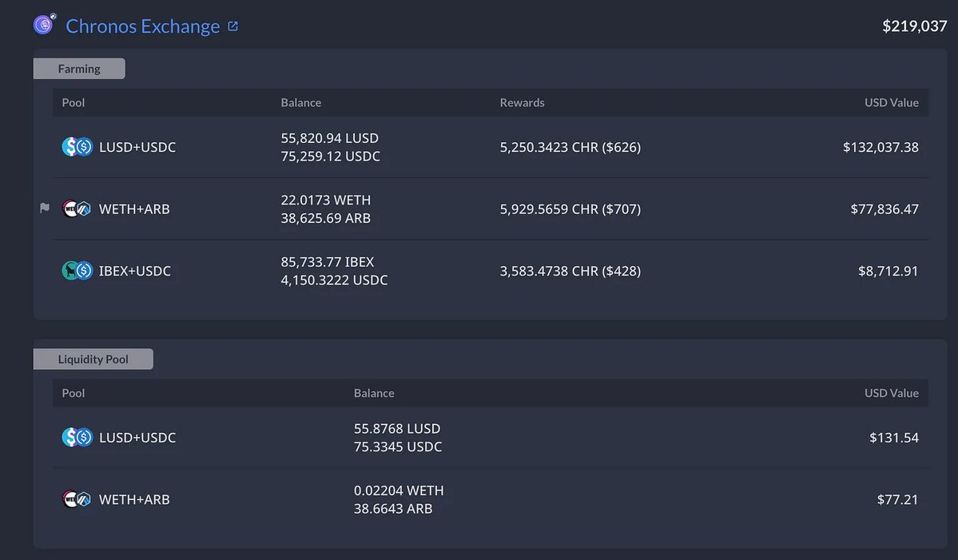Click the 75.3345 USDC balance
Viewport: 958px width, 560px height.
point(398,447)
